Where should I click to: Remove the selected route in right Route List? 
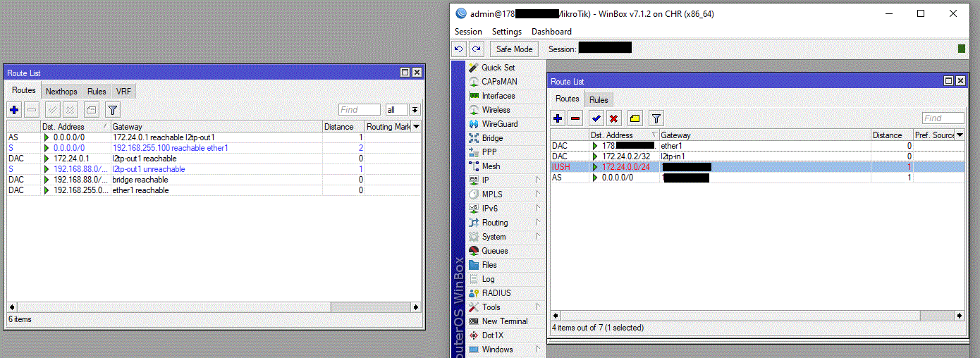click(575, 118)
